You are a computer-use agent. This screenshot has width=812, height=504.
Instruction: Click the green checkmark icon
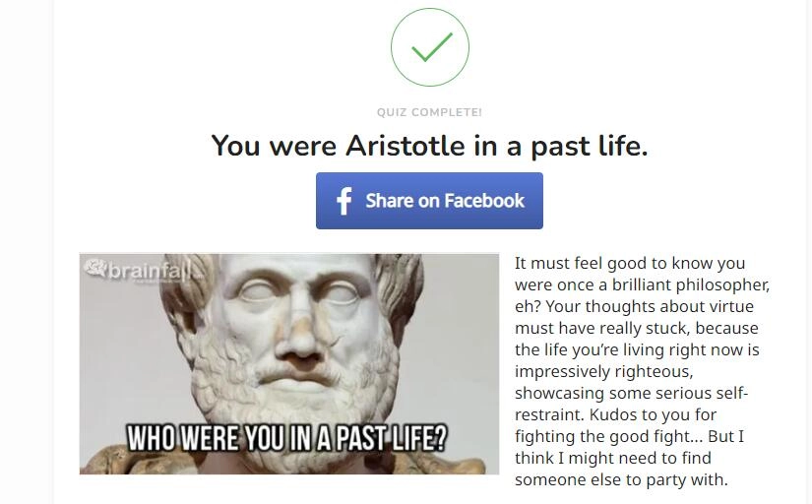(429, 47)
